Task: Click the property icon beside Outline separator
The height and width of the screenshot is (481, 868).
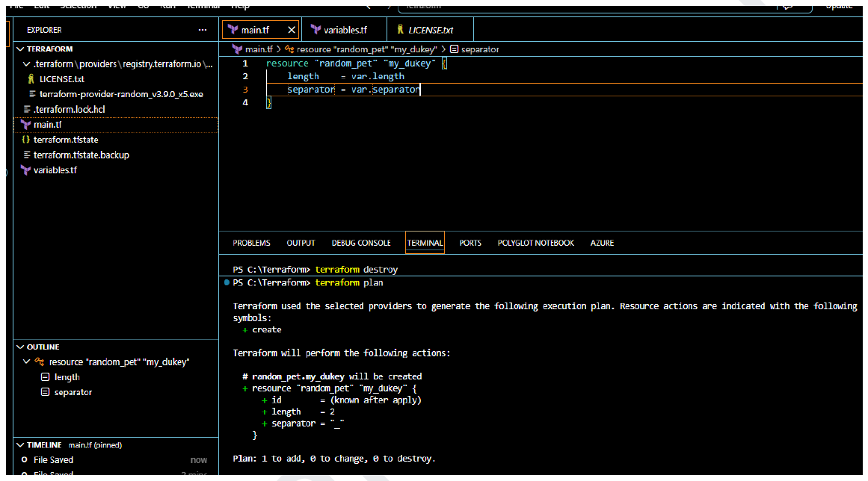Action: click(x=46, y=392)
